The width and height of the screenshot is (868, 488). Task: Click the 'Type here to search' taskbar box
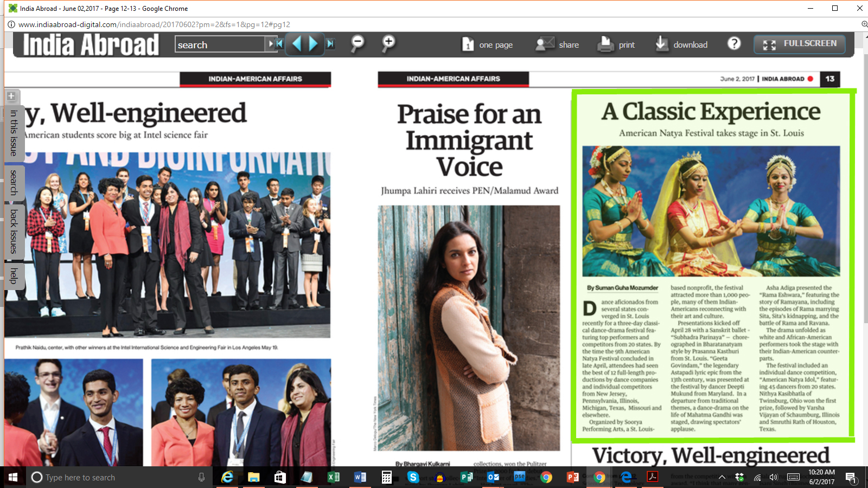pos(118,477)
